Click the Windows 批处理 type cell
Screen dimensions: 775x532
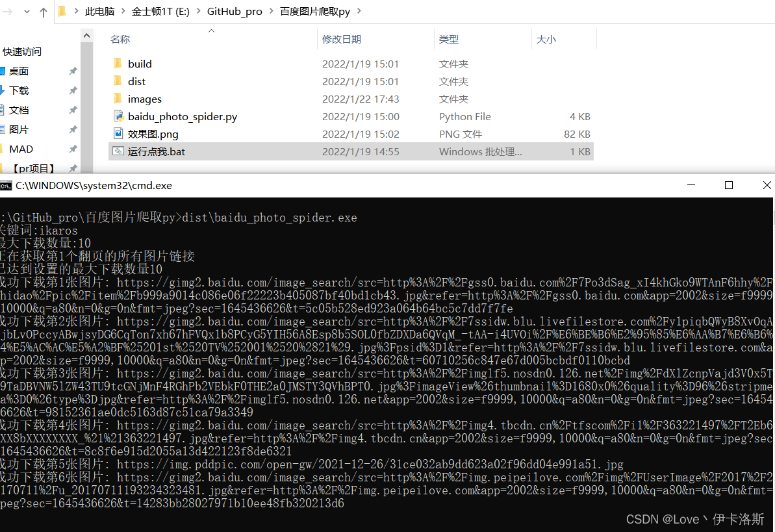(481, 152)
